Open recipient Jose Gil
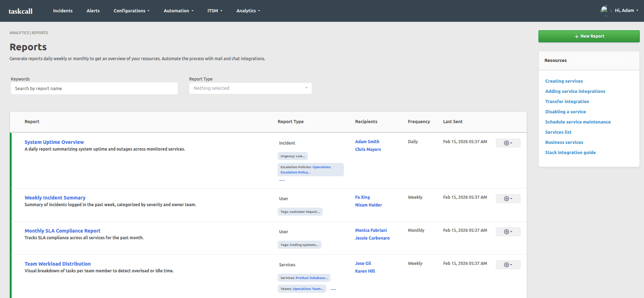 [363, 263]
